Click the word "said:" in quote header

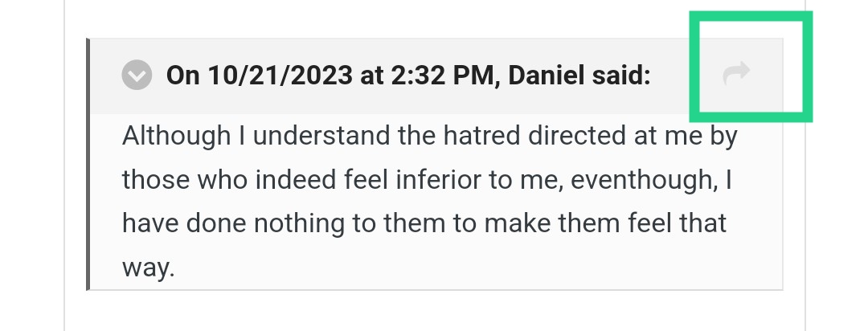(x=621, y=76)
